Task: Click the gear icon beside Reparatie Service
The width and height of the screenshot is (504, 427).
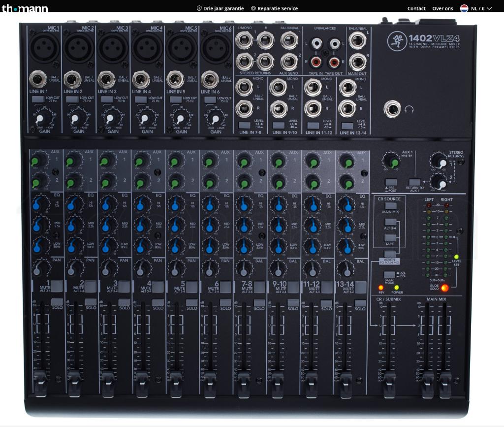Action: (253, 8)
